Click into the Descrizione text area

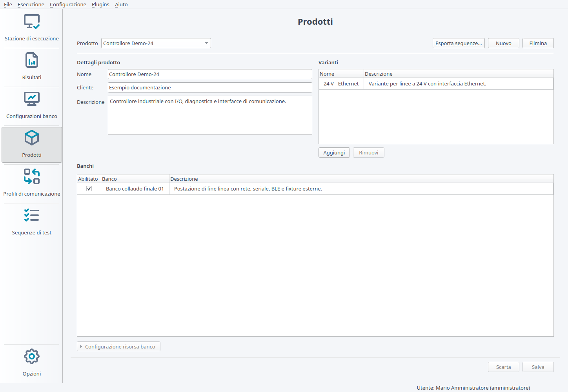click(210, 115)
